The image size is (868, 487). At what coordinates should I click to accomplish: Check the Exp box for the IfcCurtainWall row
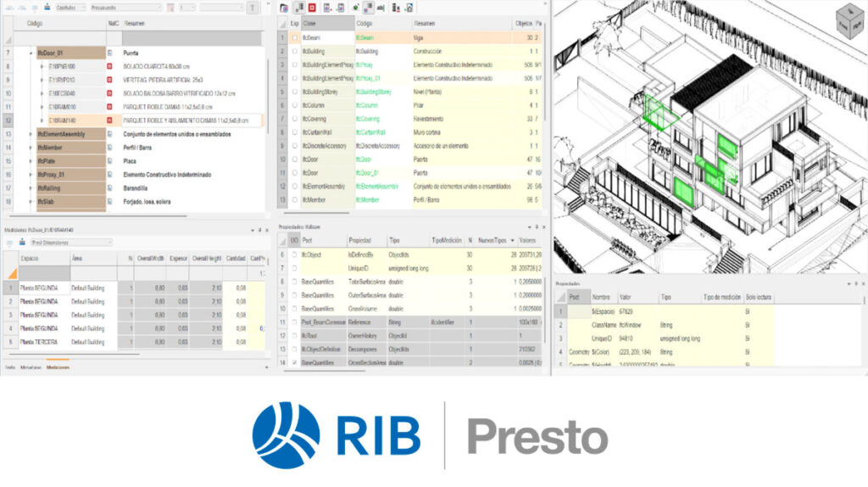[x=295, y=132]
